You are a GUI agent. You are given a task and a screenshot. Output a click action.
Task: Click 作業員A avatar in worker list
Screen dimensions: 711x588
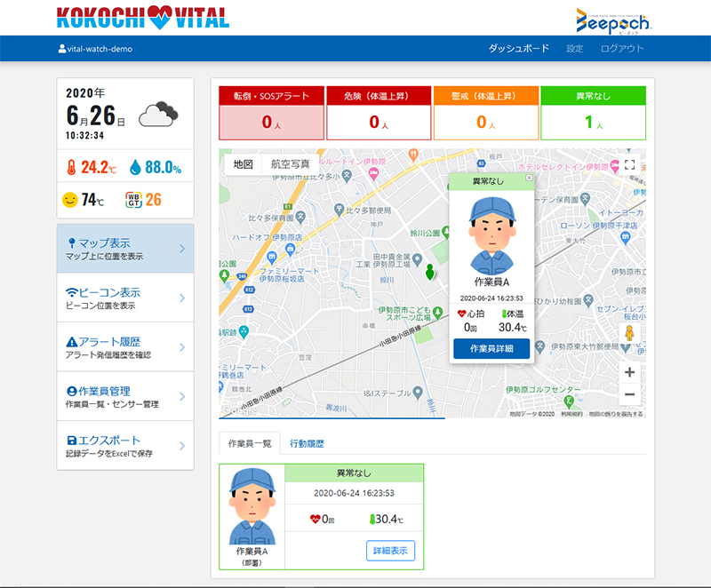tap(252, 506)
